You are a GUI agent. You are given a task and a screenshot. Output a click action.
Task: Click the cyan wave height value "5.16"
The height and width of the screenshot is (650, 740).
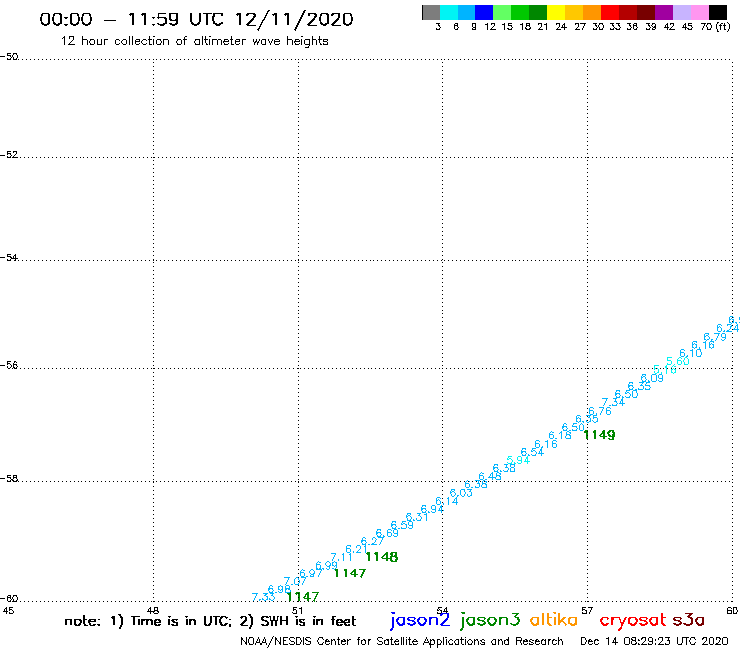coord(665,370)
